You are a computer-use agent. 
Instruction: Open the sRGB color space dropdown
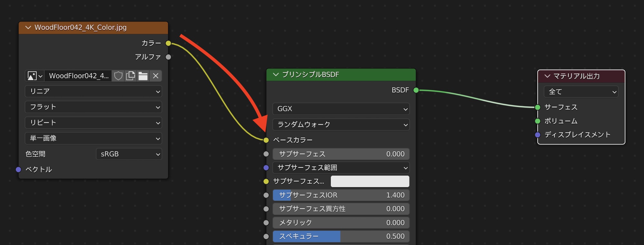(x=129, y=154)
